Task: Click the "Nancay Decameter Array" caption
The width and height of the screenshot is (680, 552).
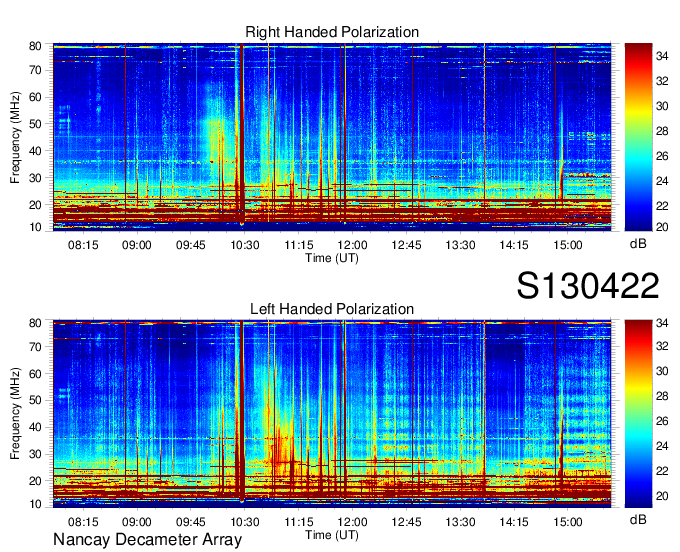Action: click(x=147, y=540)
